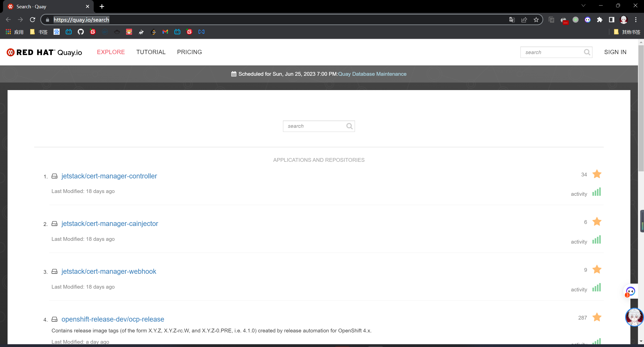Click the Red Hat Quay.io logo
This screenshot has width=644, height=347.
click(44, 52)
